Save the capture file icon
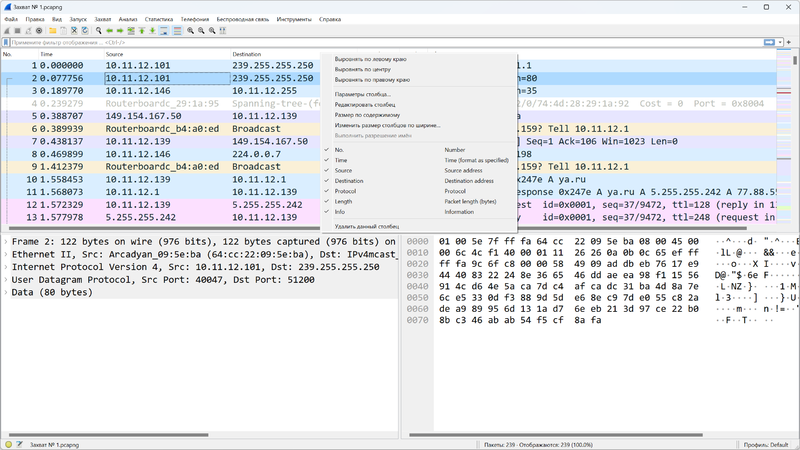 point(63,31)
